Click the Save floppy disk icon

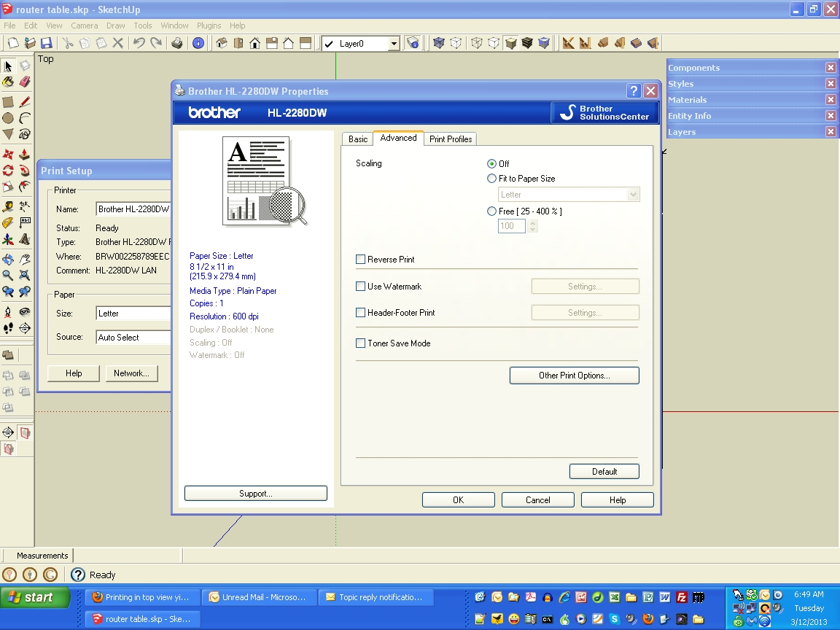(x=46, y=44)
